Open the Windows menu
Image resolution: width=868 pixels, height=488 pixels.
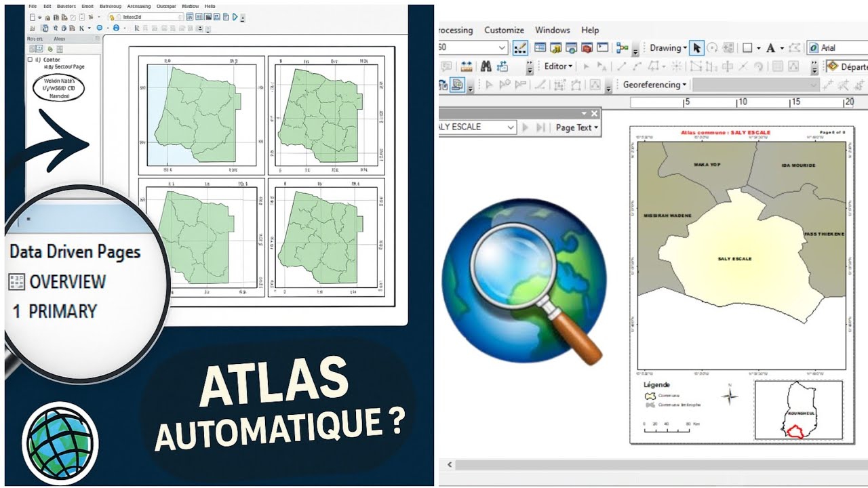(x=553, y=30)
